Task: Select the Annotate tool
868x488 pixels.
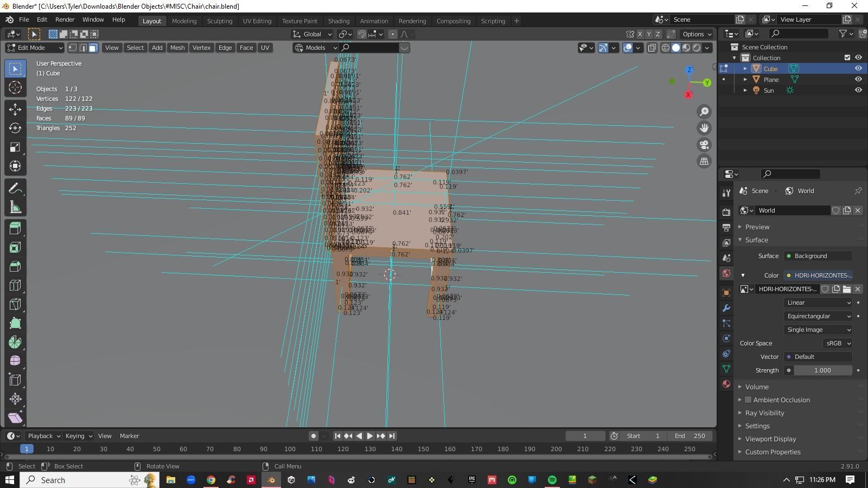Action: tap(15, 188)
